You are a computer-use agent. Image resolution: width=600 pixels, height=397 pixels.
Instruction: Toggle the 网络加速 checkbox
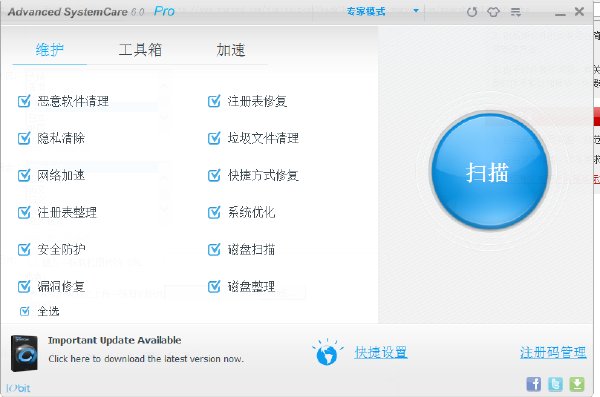click(24, 175)
